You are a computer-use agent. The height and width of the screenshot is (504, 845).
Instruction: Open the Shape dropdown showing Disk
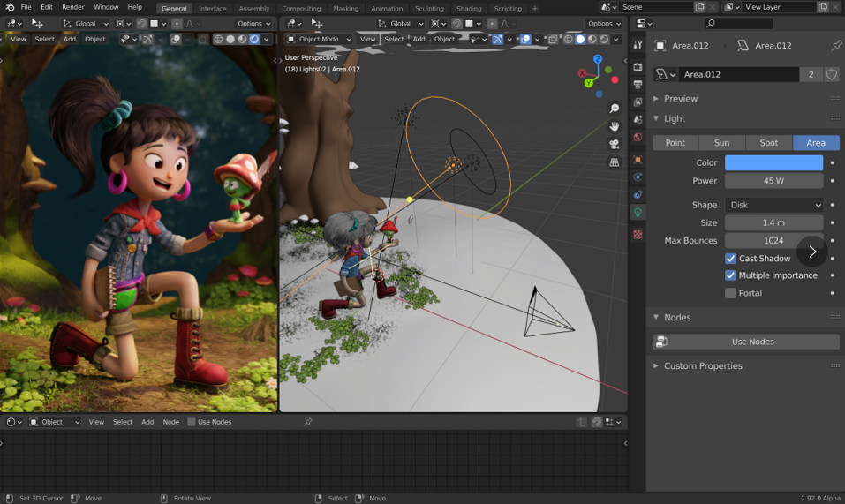point(773,205)
